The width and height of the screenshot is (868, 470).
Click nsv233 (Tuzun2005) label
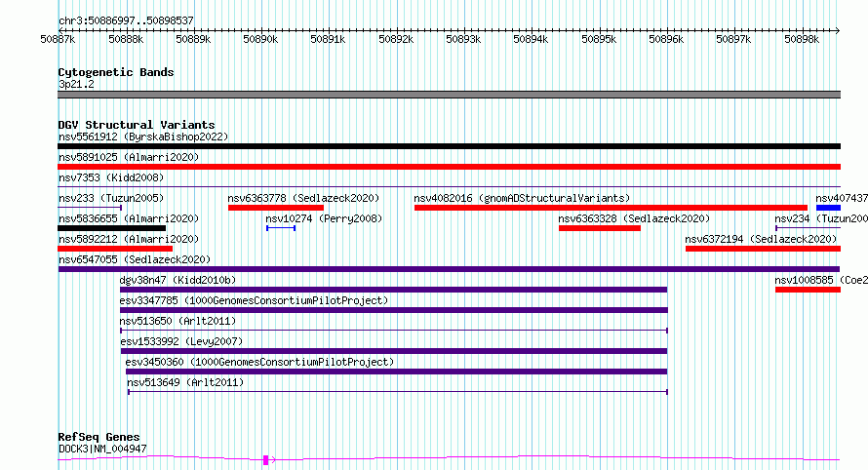pos(111,198)
